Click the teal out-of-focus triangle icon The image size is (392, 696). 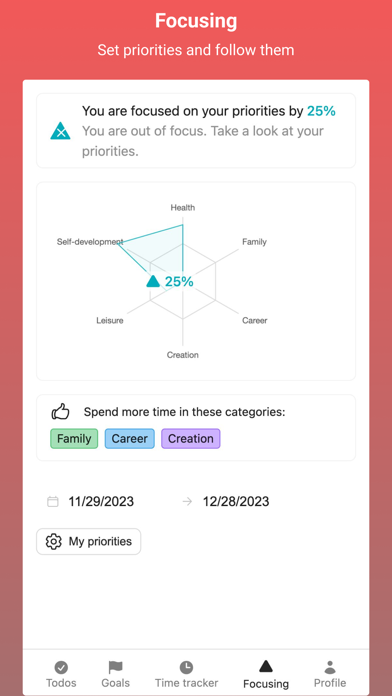[x=60, y=131]
